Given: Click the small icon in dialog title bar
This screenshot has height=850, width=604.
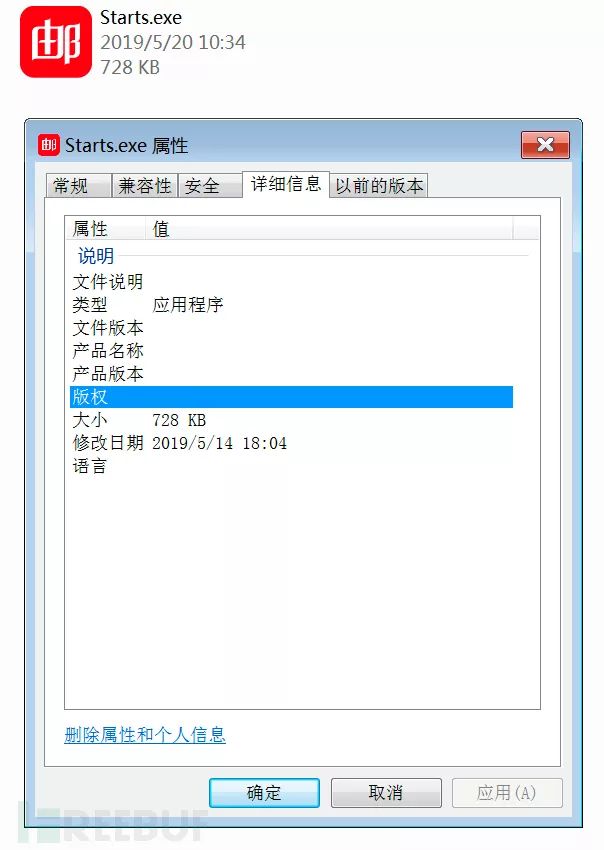Looking at the screenshot, I should (x=48, y=145).
